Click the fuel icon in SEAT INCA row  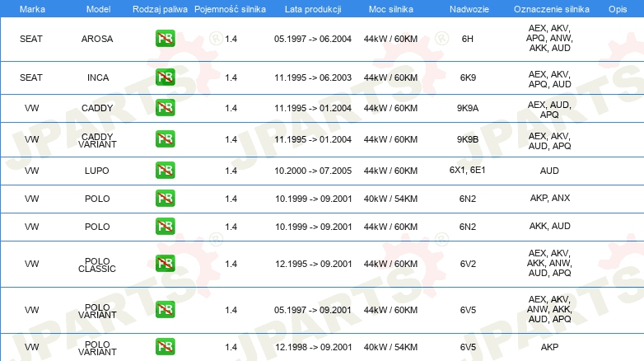pyautogui.click(x=165, y=77)
